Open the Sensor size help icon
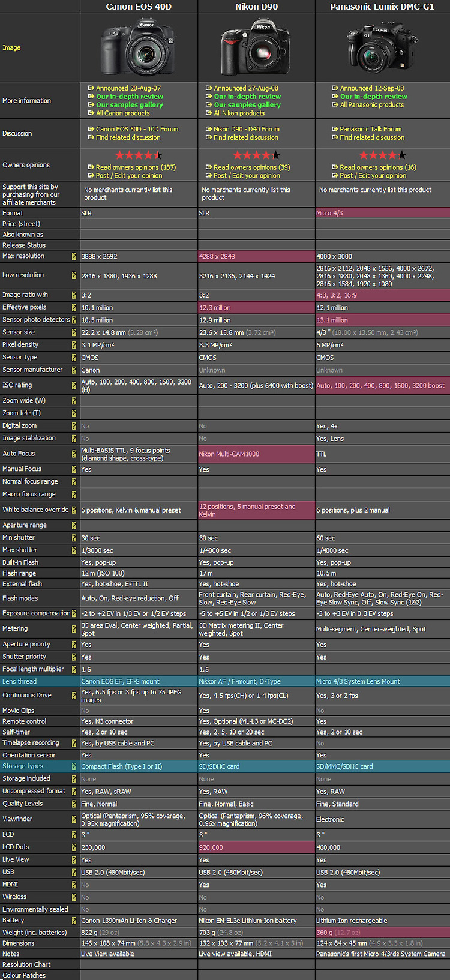The height and width of the screenshot is (980, 450). (74, 332)
